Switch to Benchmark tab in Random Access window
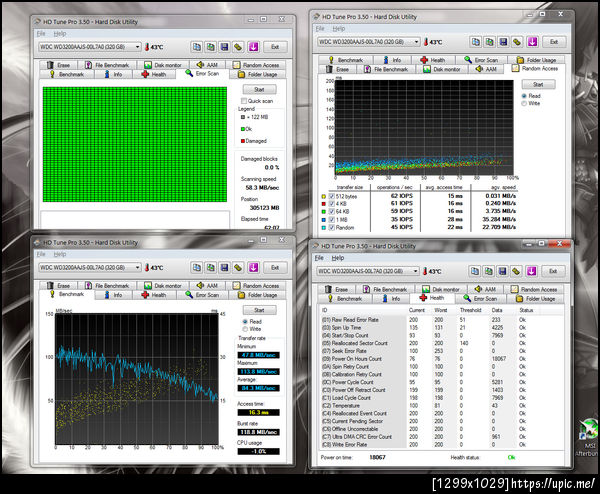The image size is (600, 494). (346, 60)
